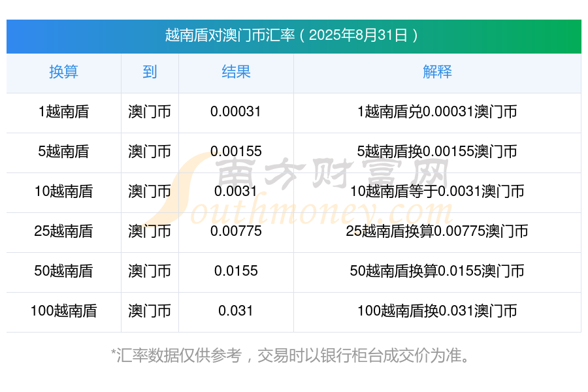Click the 10越南盾 cell
This screenshot has width=588, height=392.
(x=64, y=191)
